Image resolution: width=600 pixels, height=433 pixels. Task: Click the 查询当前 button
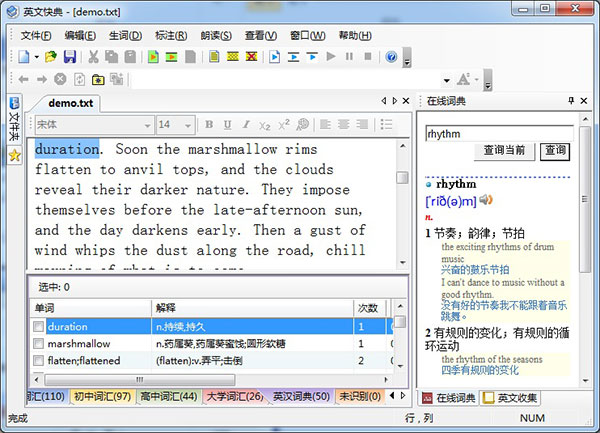click(x=505, y=151)
